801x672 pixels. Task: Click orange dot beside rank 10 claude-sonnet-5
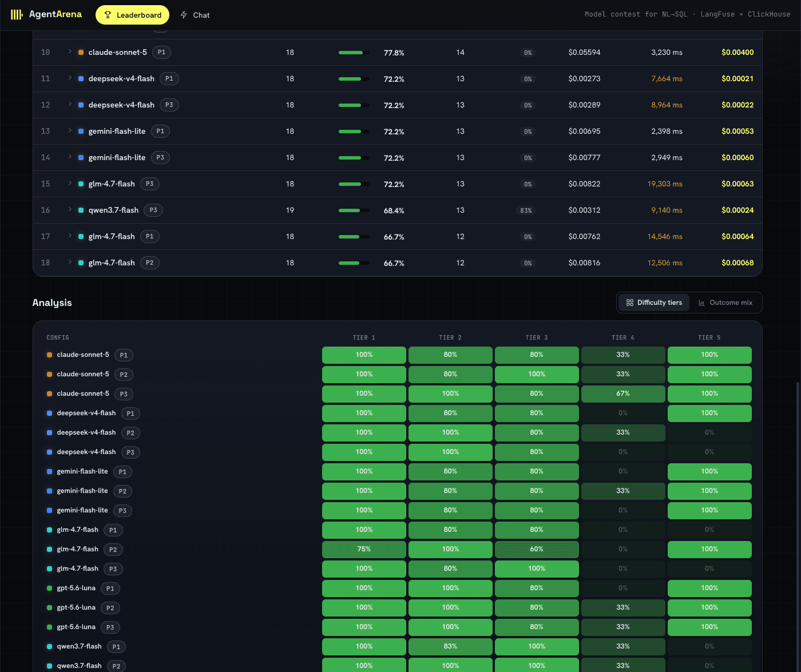[x=81, y=53]
